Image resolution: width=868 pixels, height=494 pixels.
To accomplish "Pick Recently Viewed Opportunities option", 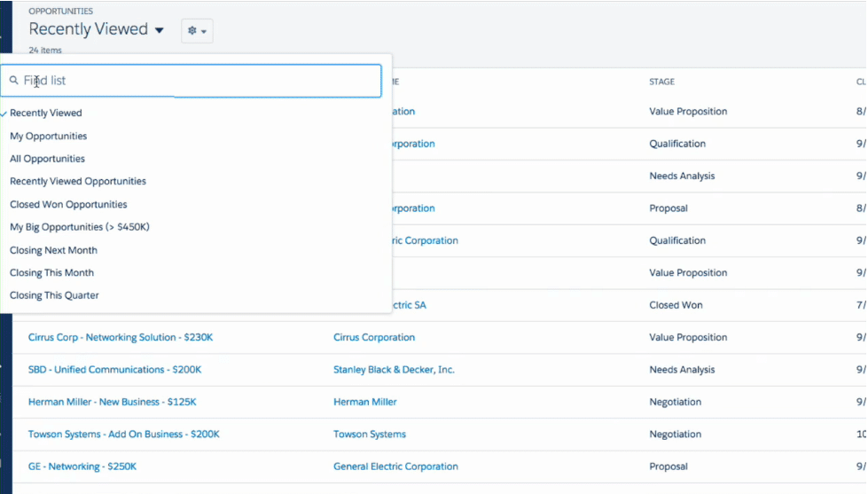I will click(x=78, y=182).
